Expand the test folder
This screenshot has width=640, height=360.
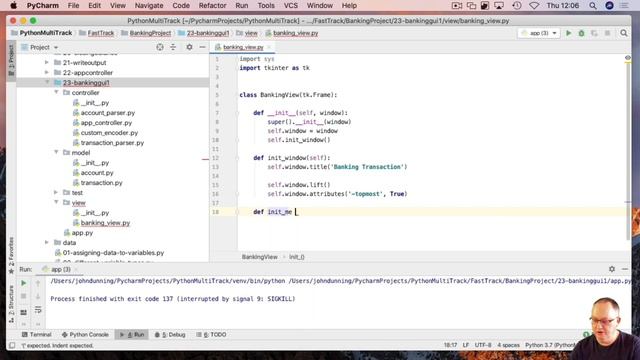(x=56, y=193)
